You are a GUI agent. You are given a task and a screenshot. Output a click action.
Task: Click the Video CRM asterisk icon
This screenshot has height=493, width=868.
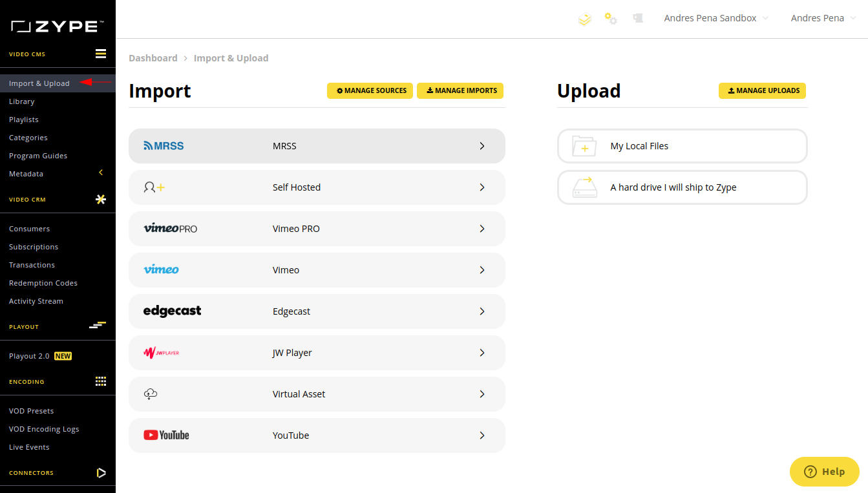[101, 199]
